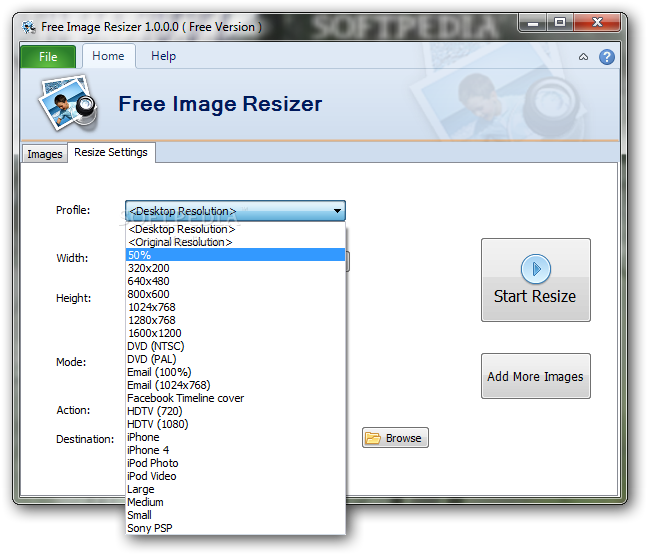Switch to the Home ribbon tab
Screen dimensions: 648x555
108,56
